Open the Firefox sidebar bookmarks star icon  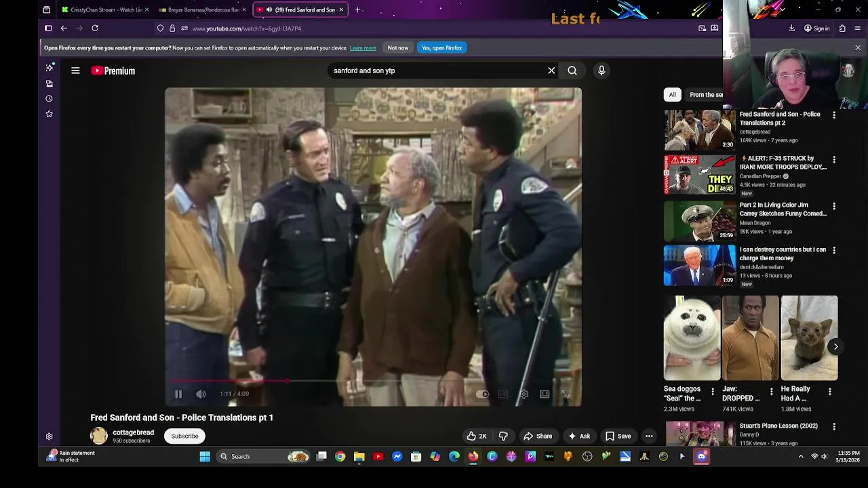point(49,114)
